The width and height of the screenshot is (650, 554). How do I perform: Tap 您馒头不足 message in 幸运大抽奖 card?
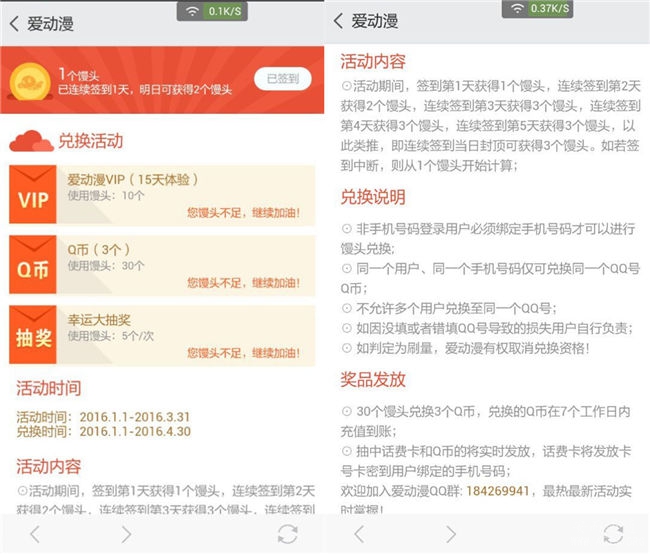click(243, 353)
